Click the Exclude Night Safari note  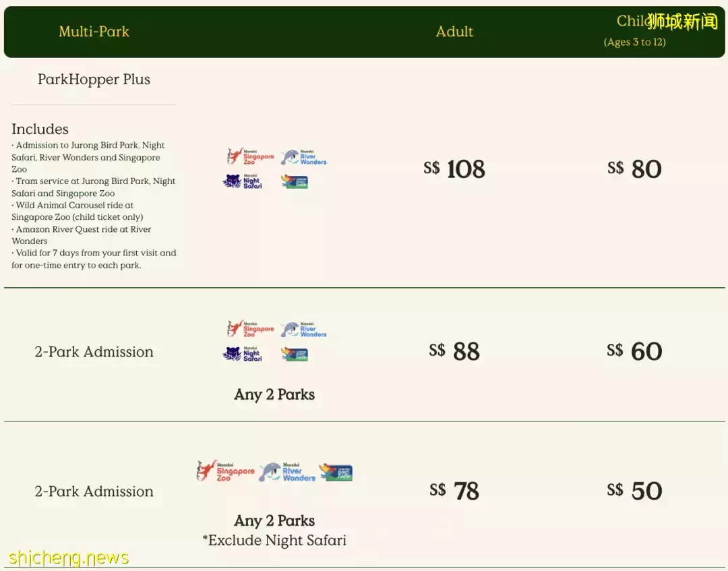[x=274, y=541]
